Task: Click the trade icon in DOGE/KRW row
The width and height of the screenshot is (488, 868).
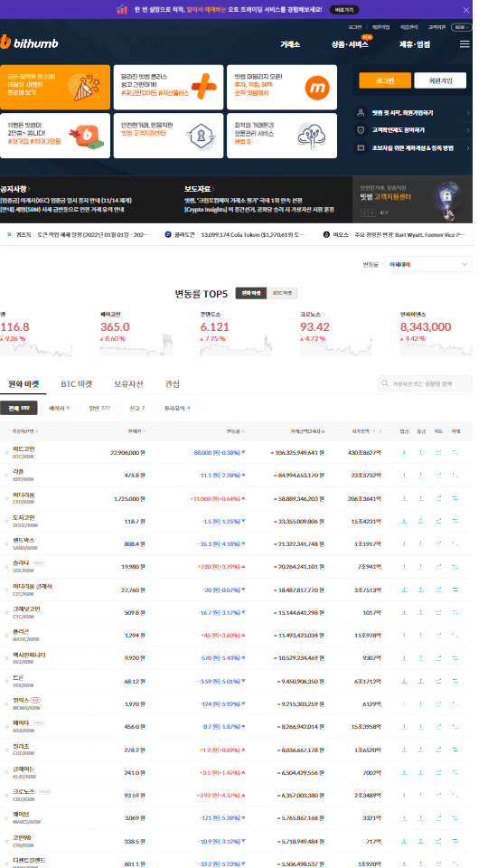Action: [x=455, y=521]
